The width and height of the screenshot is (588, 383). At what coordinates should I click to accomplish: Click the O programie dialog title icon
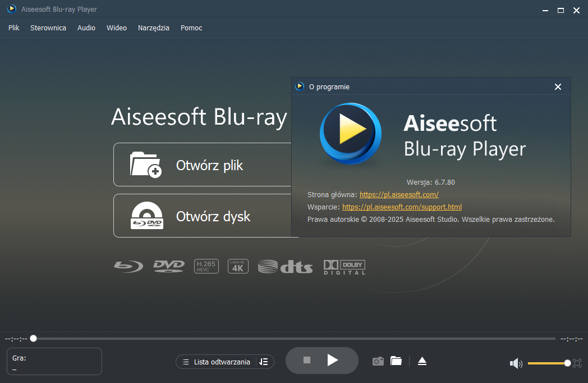point(299,86)
